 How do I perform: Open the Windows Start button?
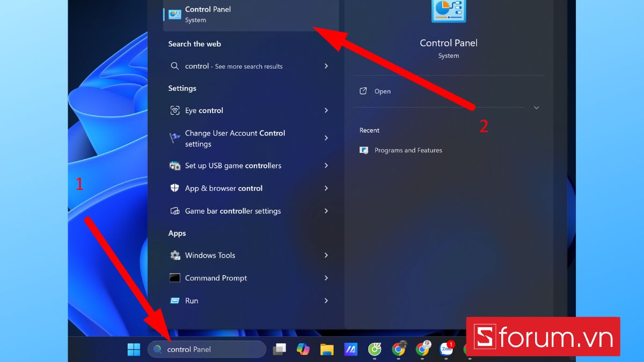(134, 349)
